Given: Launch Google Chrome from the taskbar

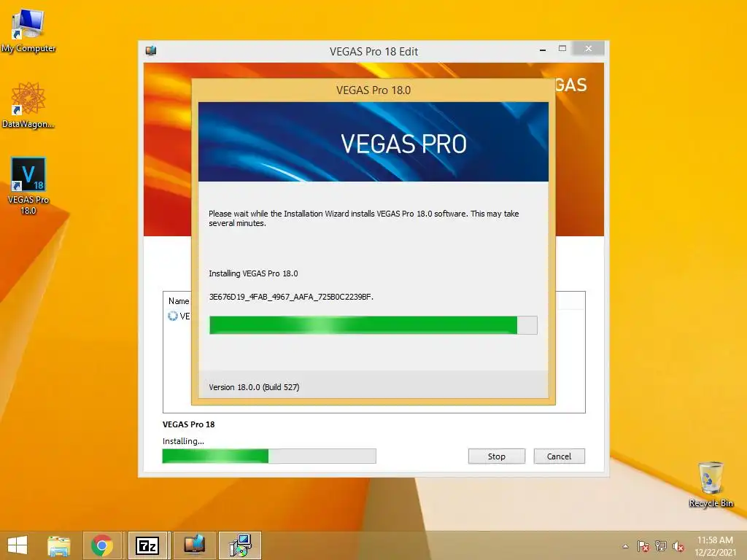Looking at the screenshot, I should [x=102, y=545].
